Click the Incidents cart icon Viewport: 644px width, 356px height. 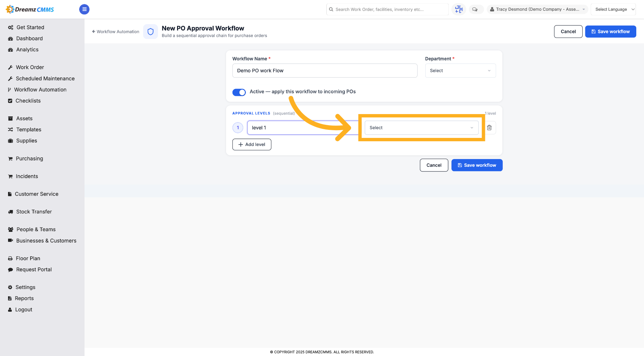(x=10, y=176)
